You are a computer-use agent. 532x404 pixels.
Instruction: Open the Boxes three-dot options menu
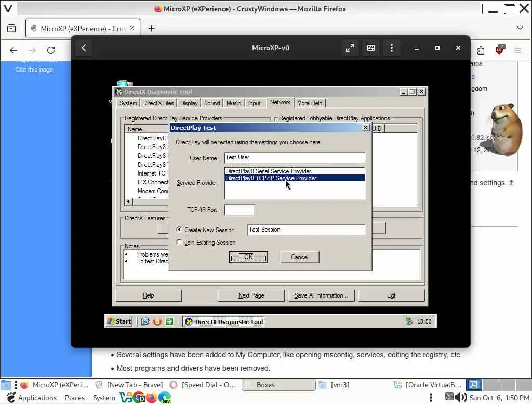392,48
